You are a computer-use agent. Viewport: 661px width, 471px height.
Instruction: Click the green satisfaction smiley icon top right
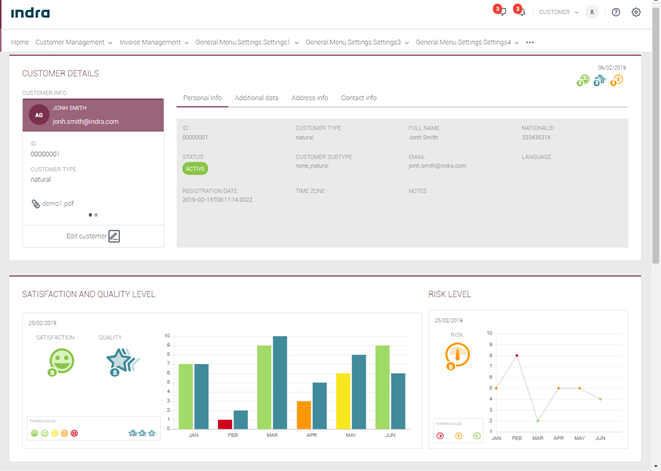click(583, 80)
